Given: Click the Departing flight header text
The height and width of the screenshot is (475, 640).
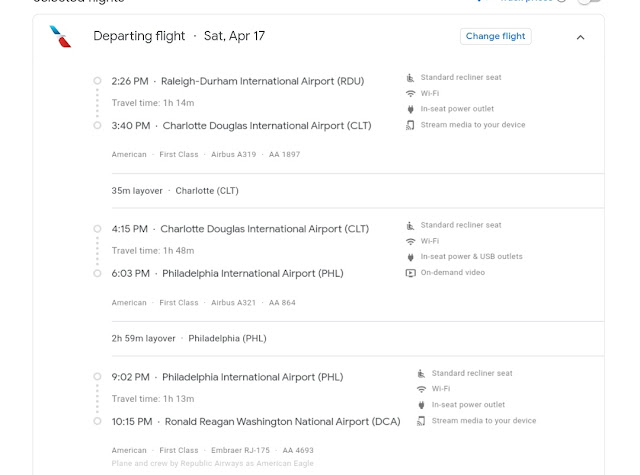Looking at the screenshot, I should pyautogui.click(x=139, y=36).
